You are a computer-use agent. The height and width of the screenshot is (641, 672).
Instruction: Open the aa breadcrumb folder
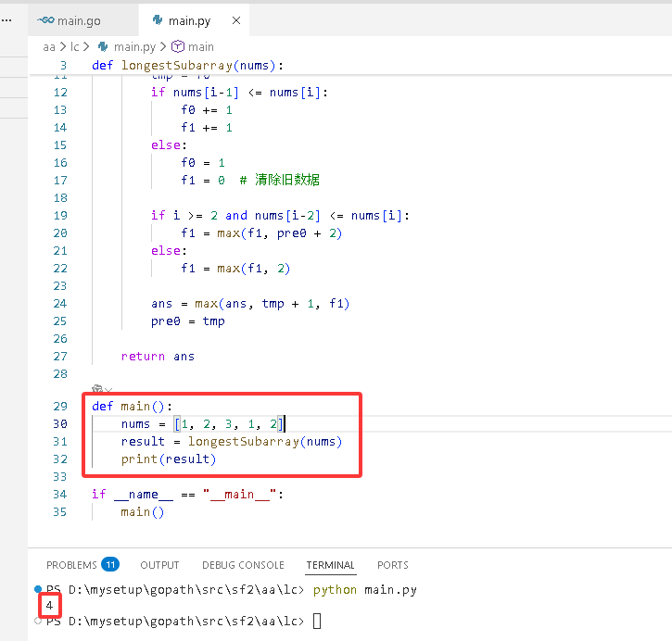[49, 46]
